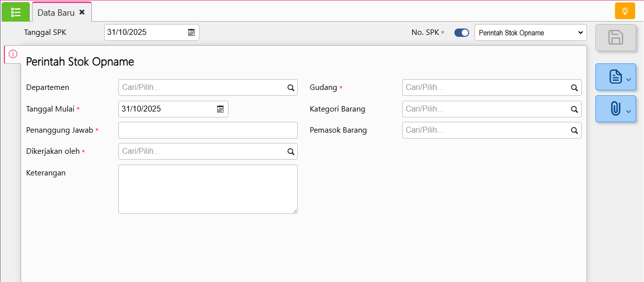Click the pink info icon on left

click(13, 54)
